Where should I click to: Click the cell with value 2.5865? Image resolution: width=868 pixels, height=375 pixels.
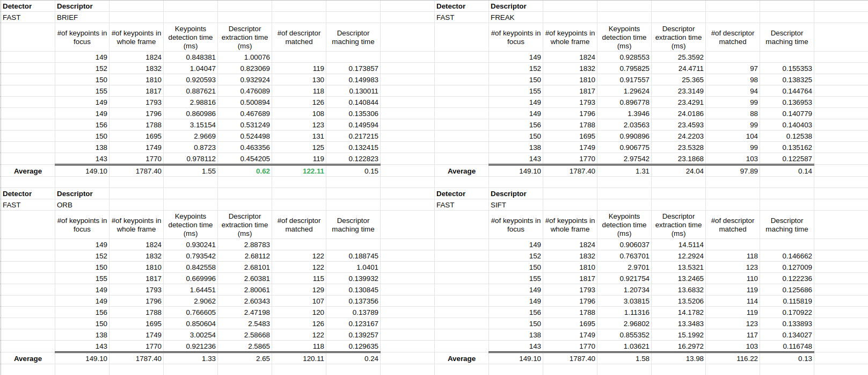pos(245,346)
